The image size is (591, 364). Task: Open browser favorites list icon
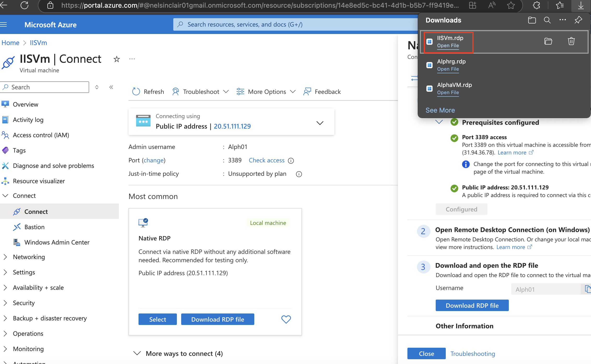click(x=560, y=5)
